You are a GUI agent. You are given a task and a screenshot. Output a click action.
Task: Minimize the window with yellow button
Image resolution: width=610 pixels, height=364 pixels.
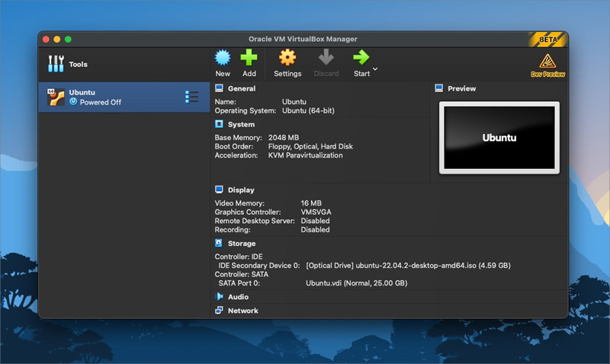[x=56, y=40]
